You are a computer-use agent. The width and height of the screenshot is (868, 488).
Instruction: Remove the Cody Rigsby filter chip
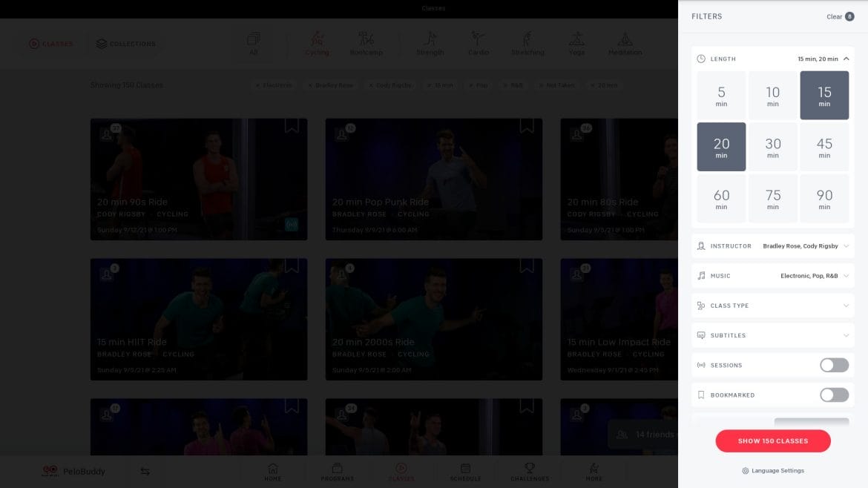click(371, 85)
